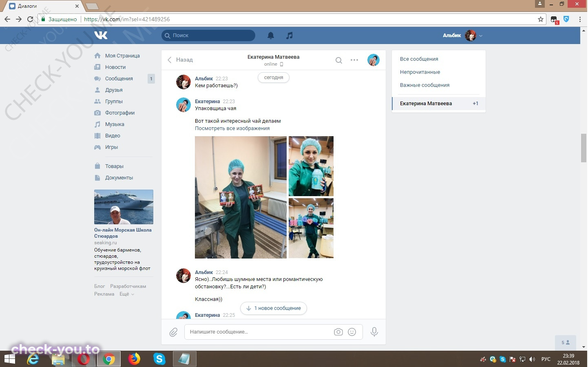Record a voice message with microphone

click(374, 332)
